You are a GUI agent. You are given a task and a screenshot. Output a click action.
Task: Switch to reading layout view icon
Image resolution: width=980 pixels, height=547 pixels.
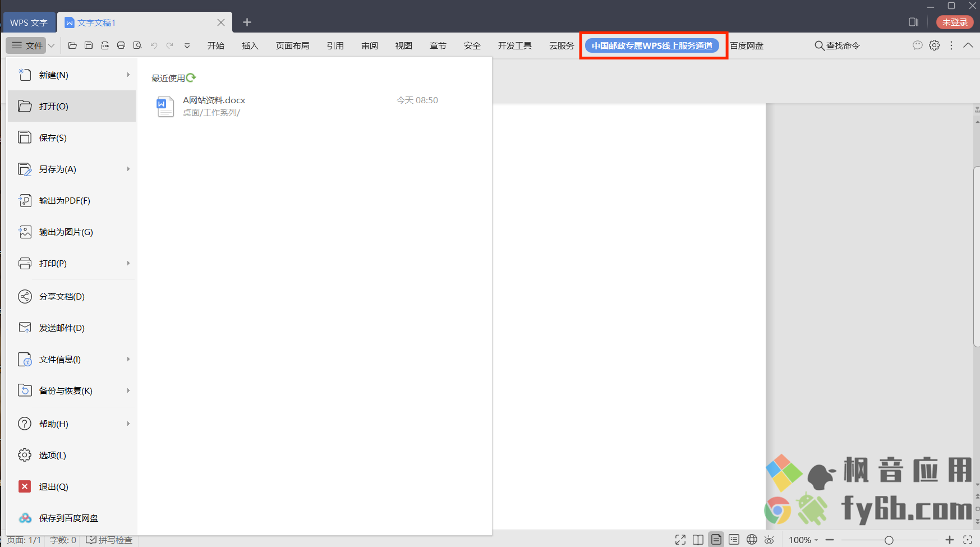tap(698, 540)
